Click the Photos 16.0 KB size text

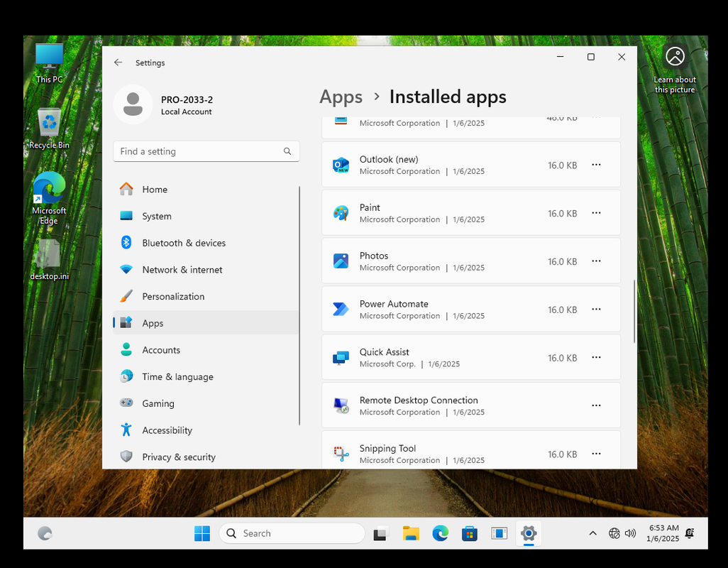coord(562,261)
